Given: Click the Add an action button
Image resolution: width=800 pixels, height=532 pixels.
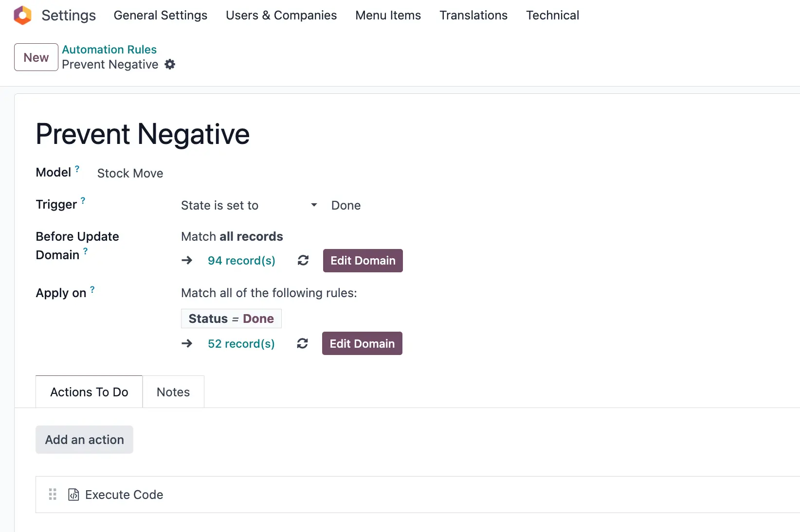Looking at the screenshot, I should coord(84,440).
